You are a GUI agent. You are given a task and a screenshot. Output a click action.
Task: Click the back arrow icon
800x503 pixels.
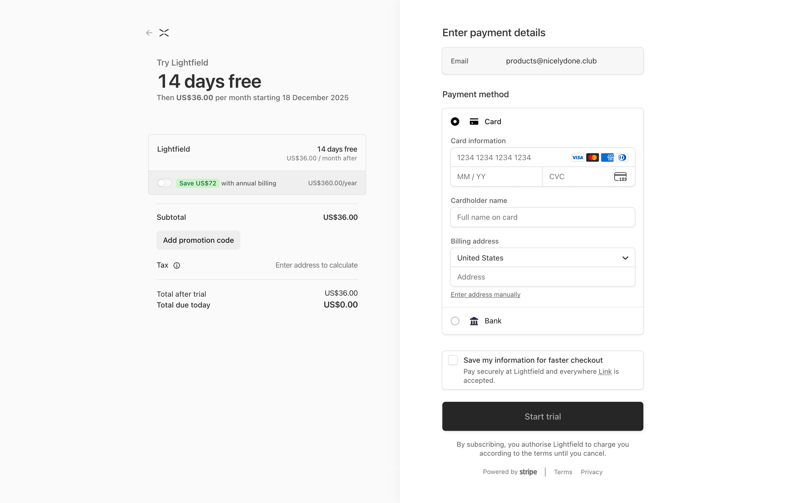pos(149,33)
